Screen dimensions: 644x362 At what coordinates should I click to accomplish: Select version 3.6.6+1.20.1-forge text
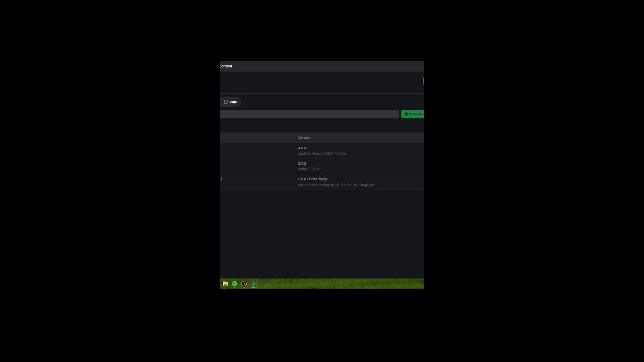click(313, 179)
